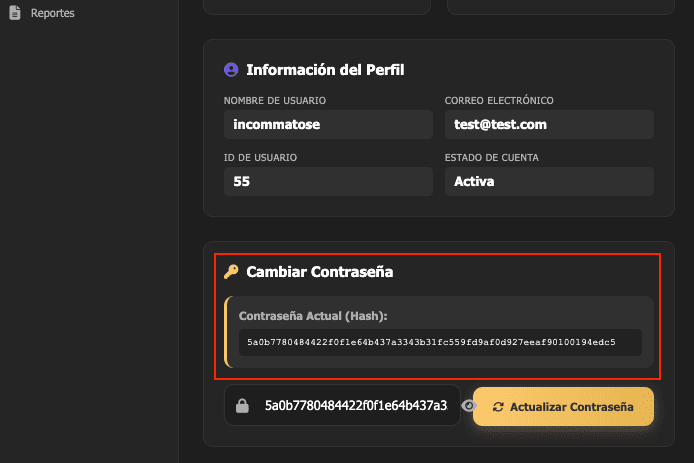Click the email field showing test@test.com

point(549,125)
